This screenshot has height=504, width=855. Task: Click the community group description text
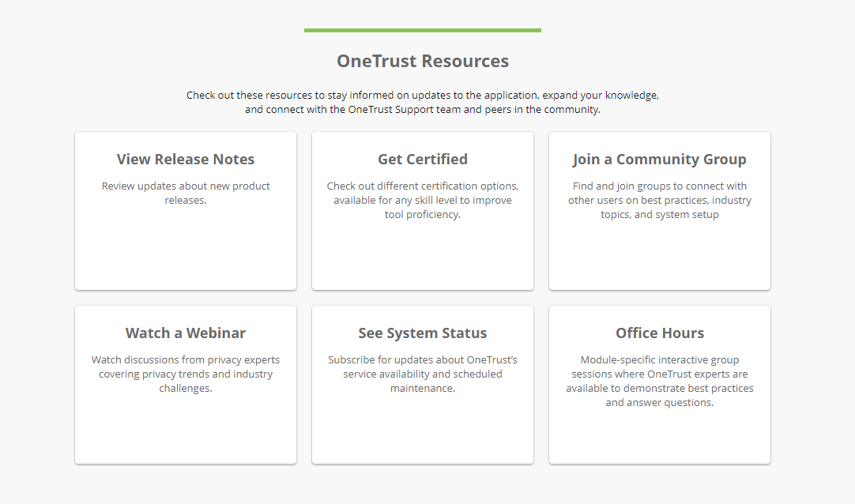coord(659,200)
